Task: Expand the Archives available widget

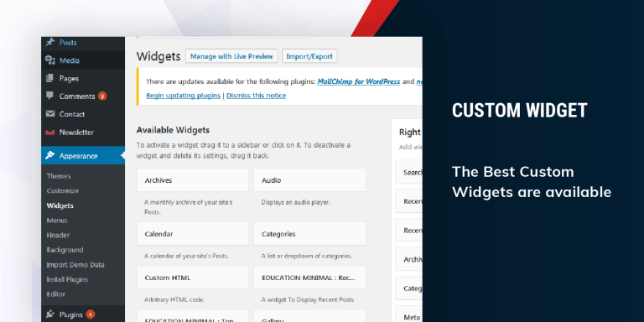Action: pos(193,180)
